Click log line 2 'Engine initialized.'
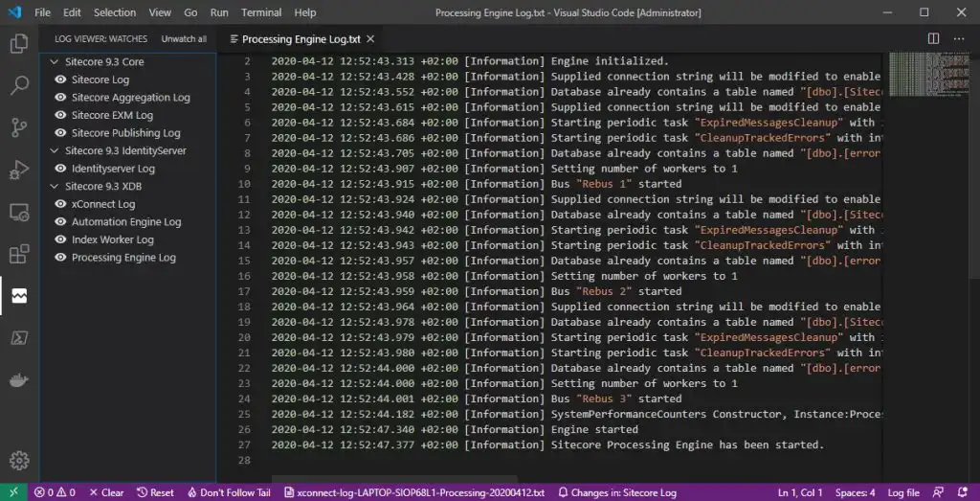This screenshot has width=980, height=501. coord(610,61)
